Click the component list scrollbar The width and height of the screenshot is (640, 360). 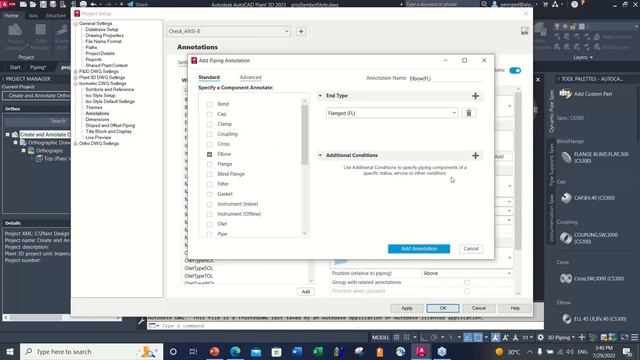(x=304, y=135)
